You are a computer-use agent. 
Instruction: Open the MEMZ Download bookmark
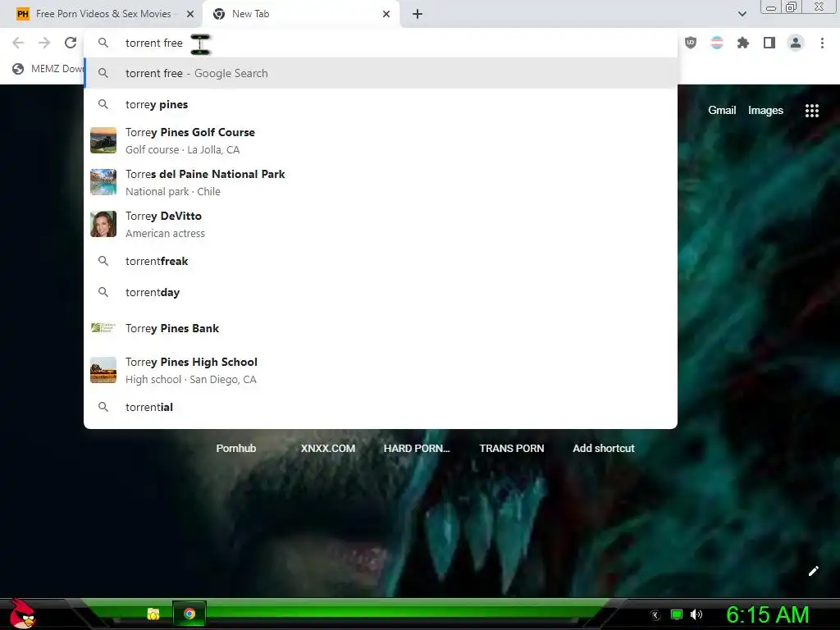pyautogui.click(x=48, y=69)
